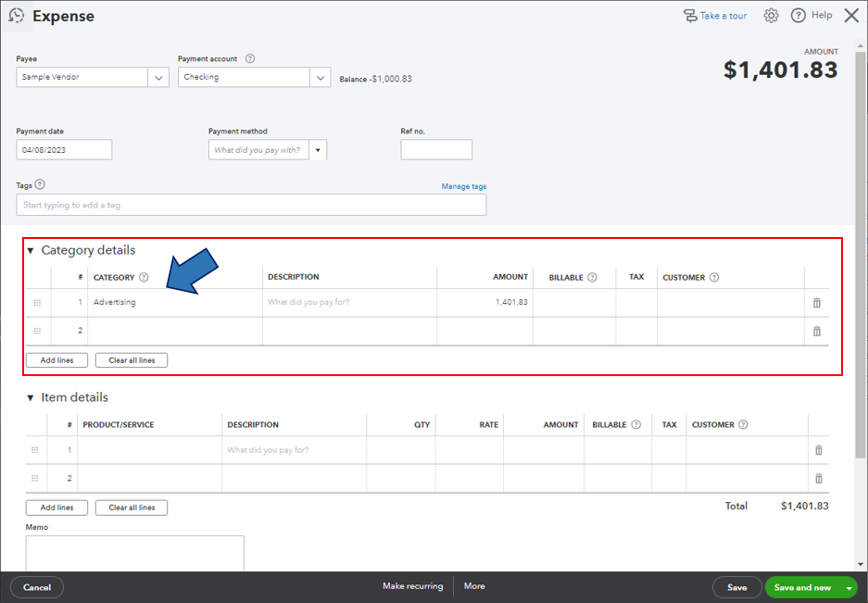Click the Cancel button
Image resolution: width=868 pixels, height=603 pixels.
coord(37,587)
